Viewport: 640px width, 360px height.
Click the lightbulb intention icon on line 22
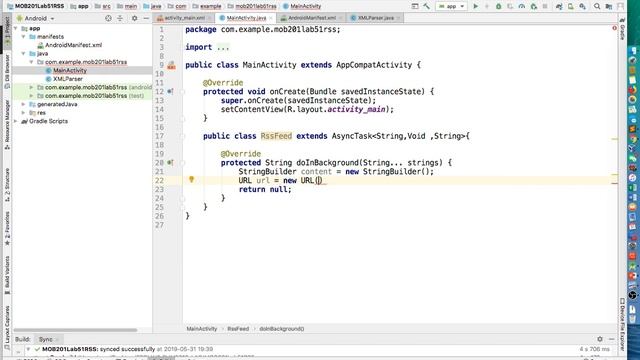click(191, 179)
